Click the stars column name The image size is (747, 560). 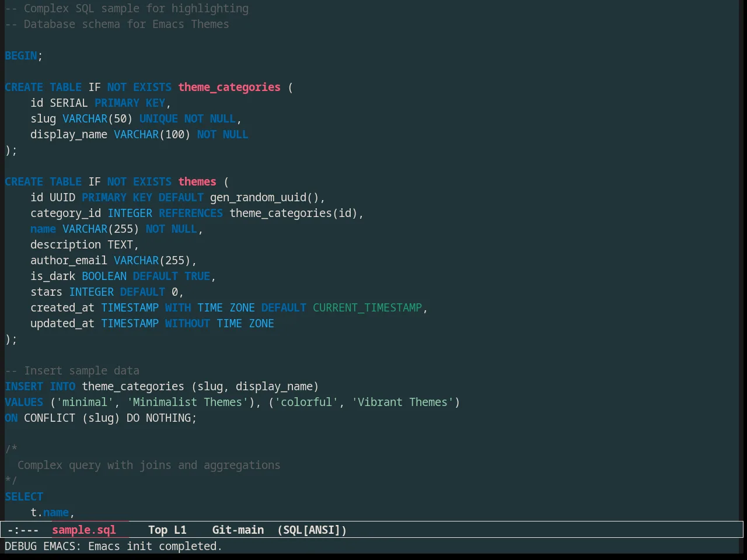(x=47, y=292)
